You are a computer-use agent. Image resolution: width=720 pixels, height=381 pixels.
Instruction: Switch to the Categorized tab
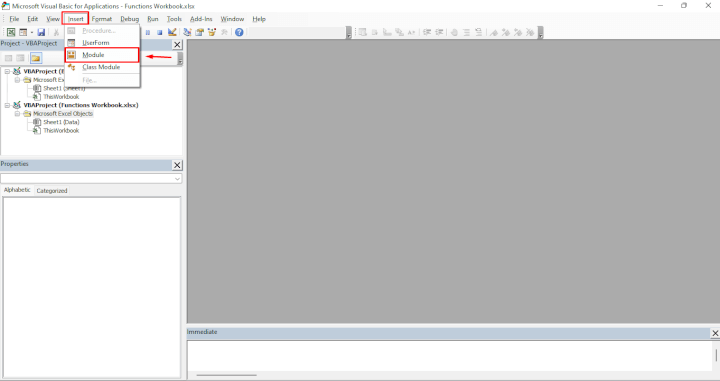click(x=52, y=190)
